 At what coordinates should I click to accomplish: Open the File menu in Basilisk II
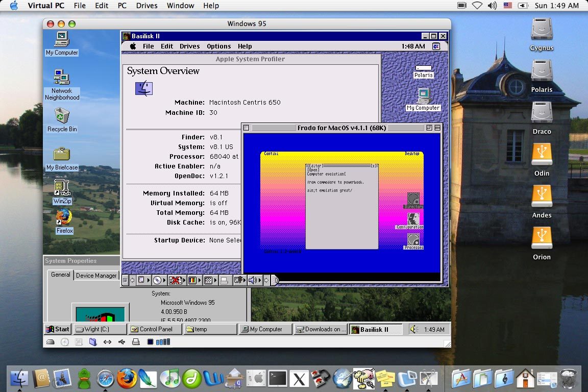(x=148, y=46)
